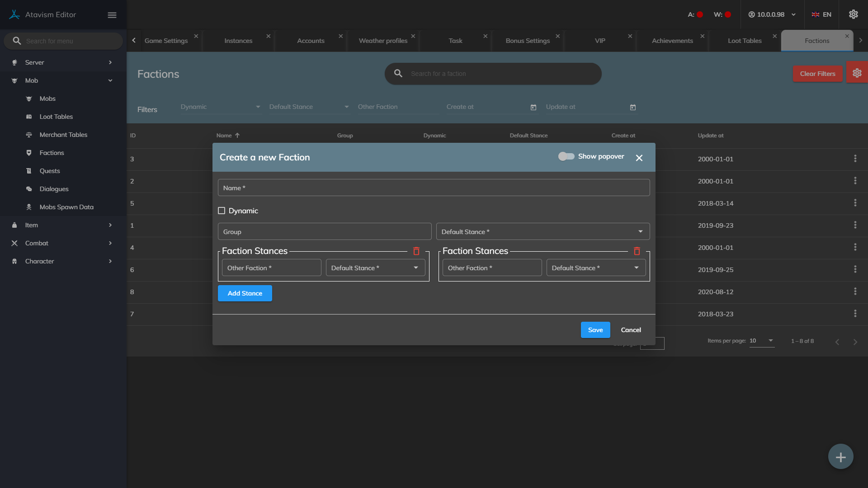Switch to the Loot Tables tab
Viewport: 868px width, 488px height.
pyautogui.click(x=745, y=41)
